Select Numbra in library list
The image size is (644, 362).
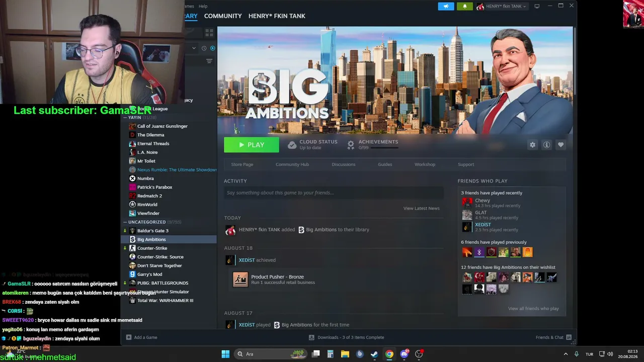145,178
